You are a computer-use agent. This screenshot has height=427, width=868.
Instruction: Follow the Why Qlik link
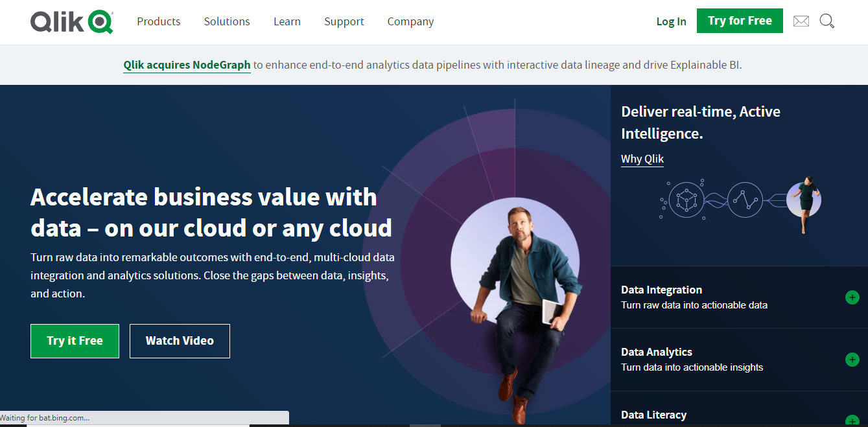point(642,159)
